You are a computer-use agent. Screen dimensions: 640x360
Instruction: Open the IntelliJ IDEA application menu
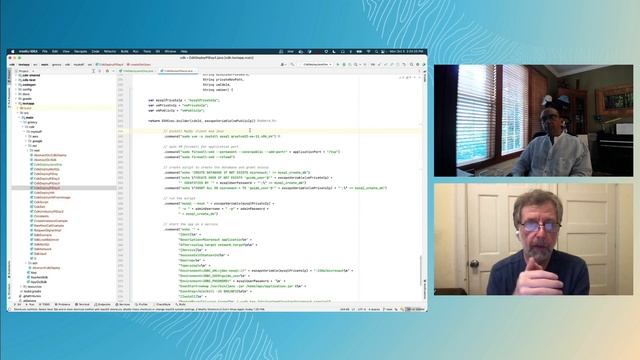pos(29,51)
